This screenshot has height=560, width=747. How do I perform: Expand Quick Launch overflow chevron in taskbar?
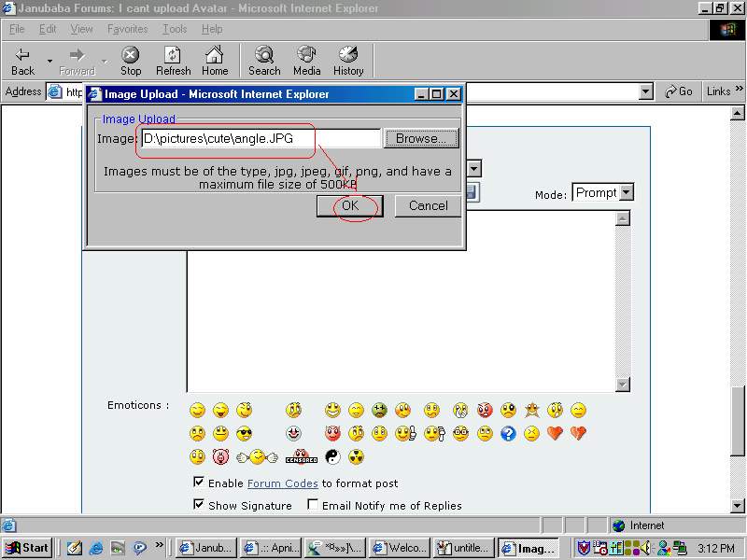pyautogui.click(x=159, y=544)
